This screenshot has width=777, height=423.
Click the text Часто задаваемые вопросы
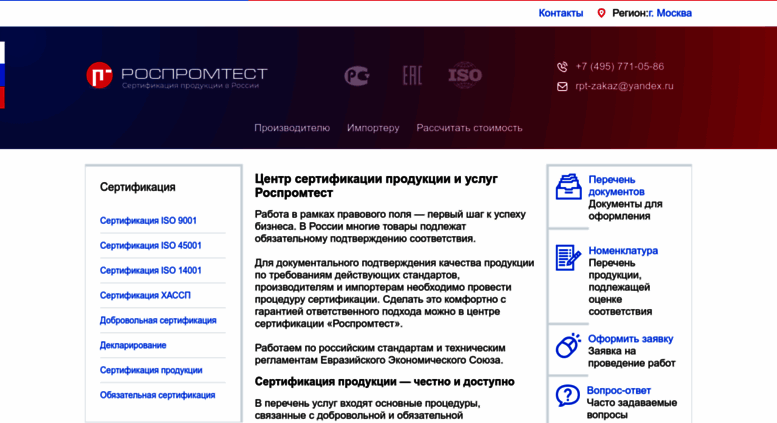[632, 409]
